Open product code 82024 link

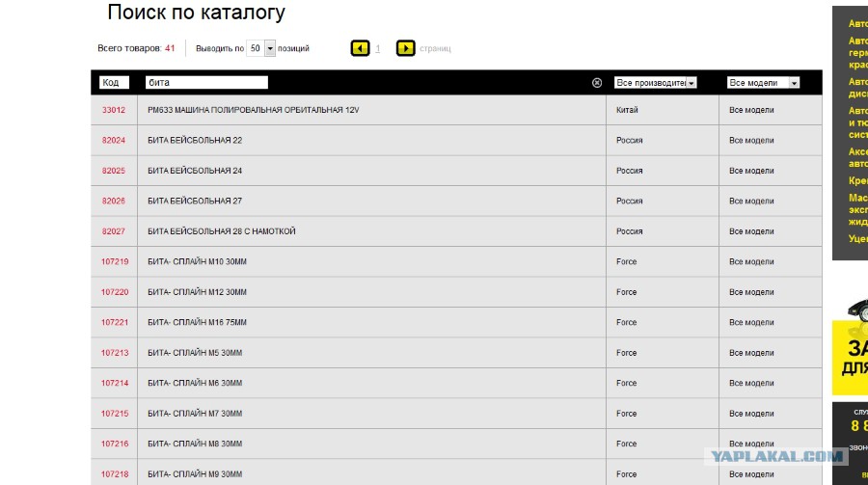pos(114,140)
